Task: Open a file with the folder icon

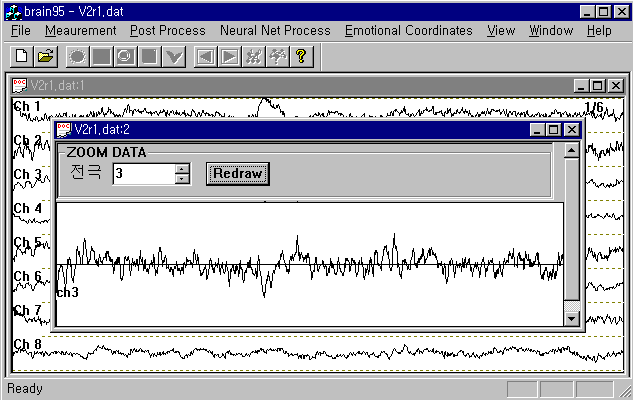Action: (x=46, y=57)
